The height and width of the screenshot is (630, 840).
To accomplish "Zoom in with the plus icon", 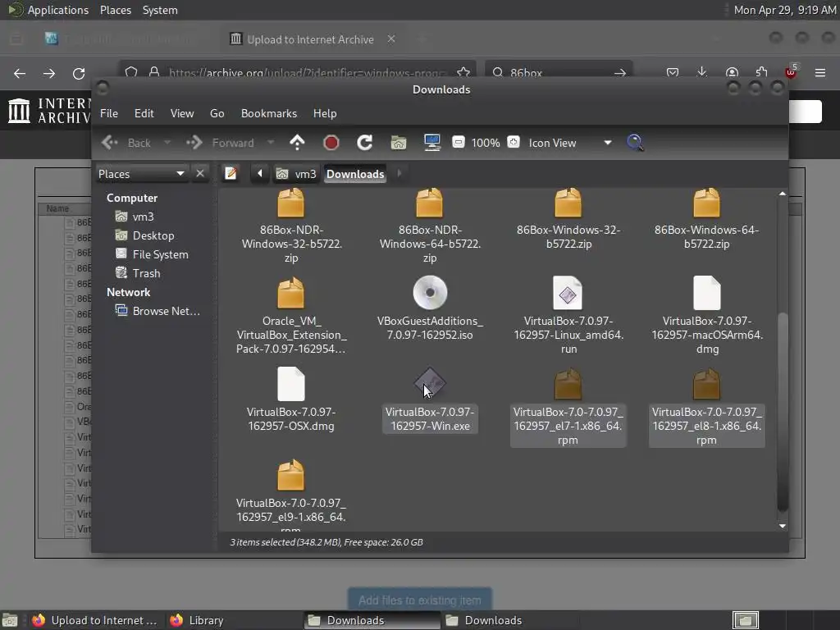I will pyautogui.click(x=514, y=143).
